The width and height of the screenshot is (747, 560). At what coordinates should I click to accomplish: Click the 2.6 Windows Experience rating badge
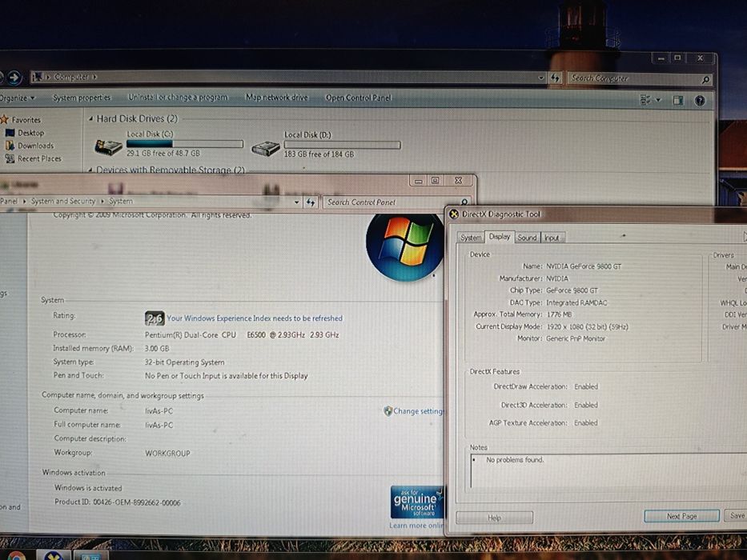155,318
